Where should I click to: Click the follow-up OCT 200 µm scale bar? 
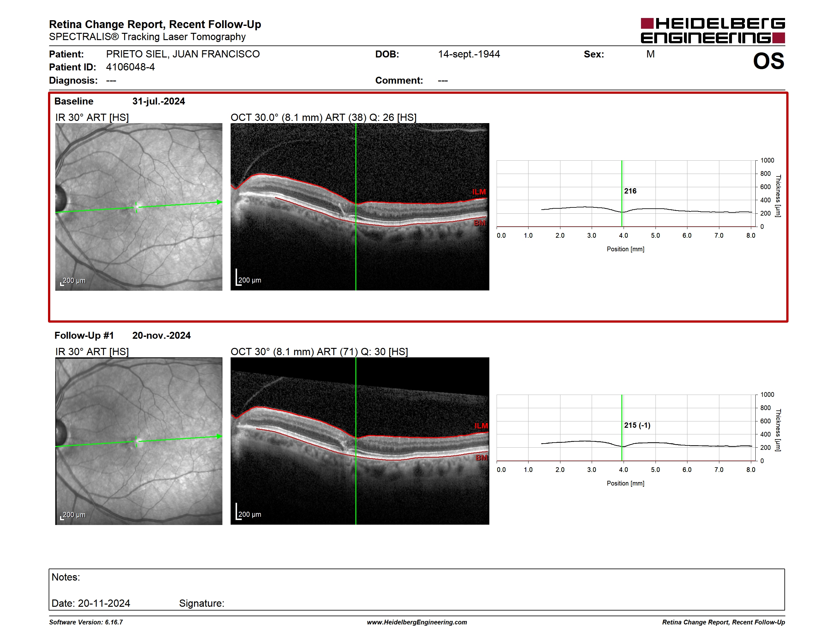tap(248, 512)
